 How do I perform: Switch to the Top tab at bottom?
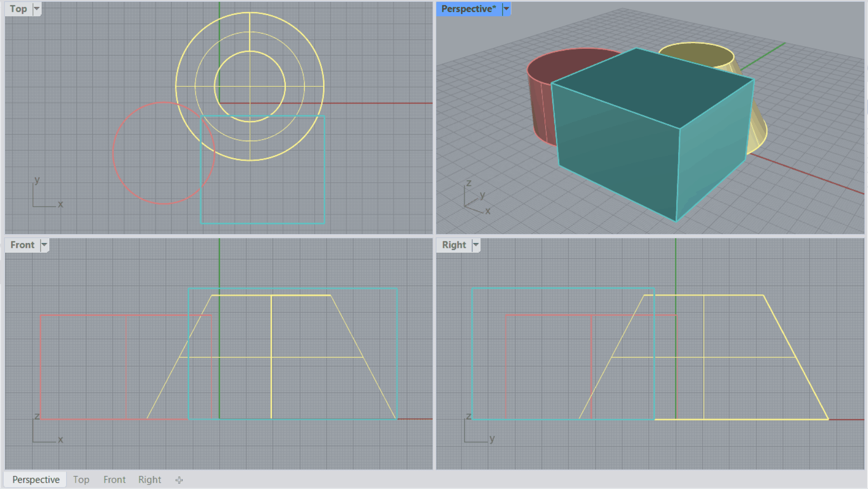click(81, 480)
